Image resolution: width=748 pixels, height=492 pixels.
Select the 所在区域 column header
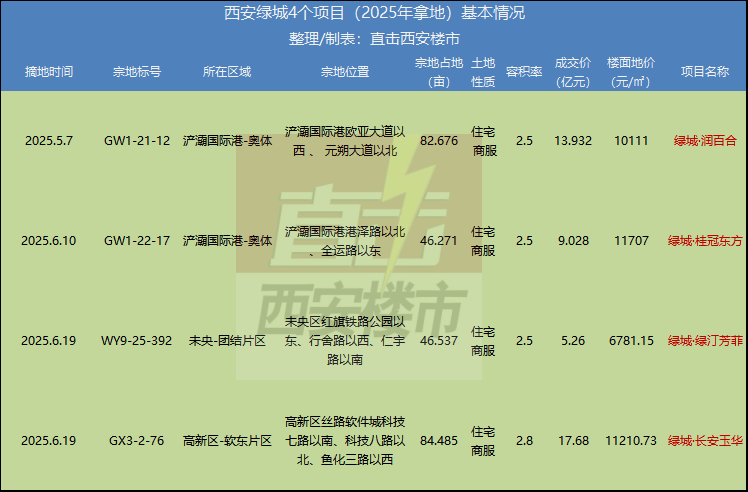click(x=227, y=72)
